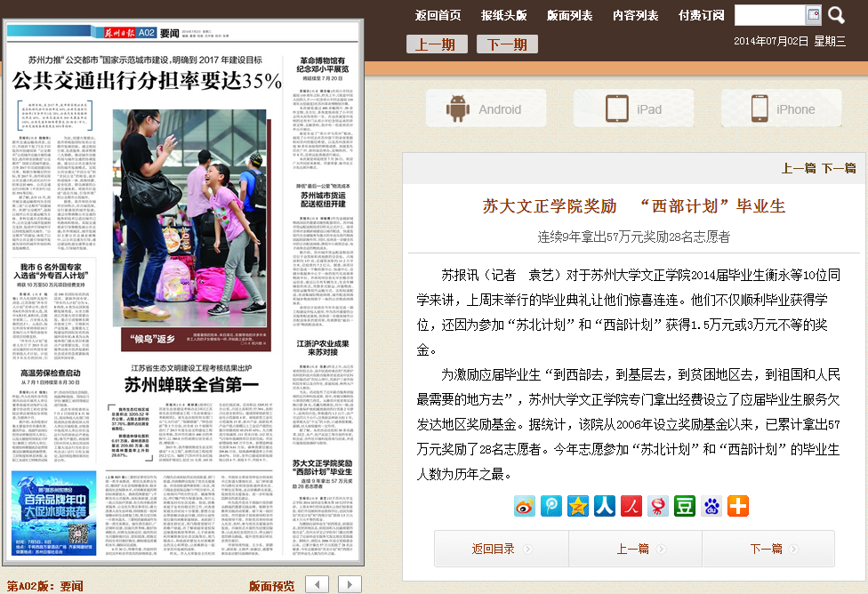
Task: Open 版面列表 in top menu
Action: [569, 15]
